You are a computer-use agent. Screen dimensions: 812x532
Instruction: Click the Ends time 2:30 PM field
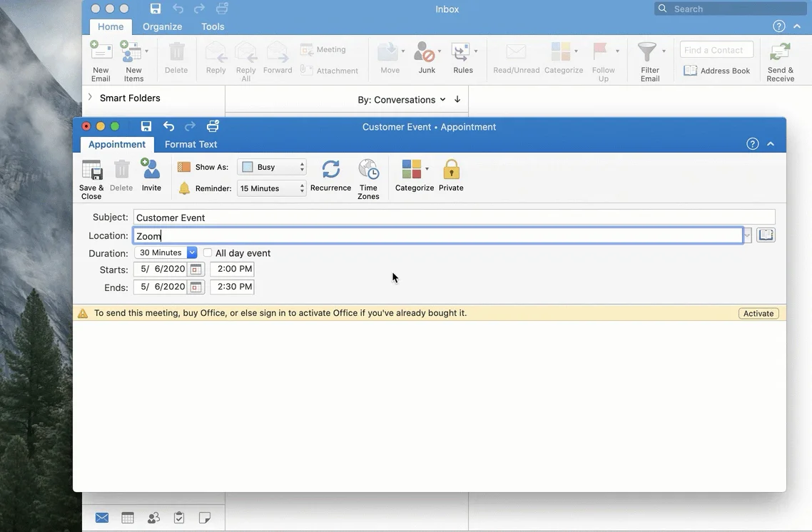[232, 287]
